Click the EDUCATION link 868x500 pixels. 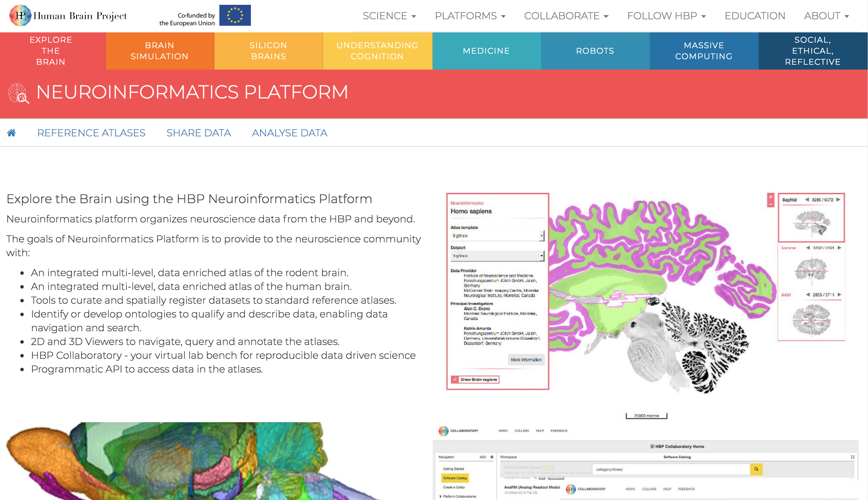(x=755, y=16)
